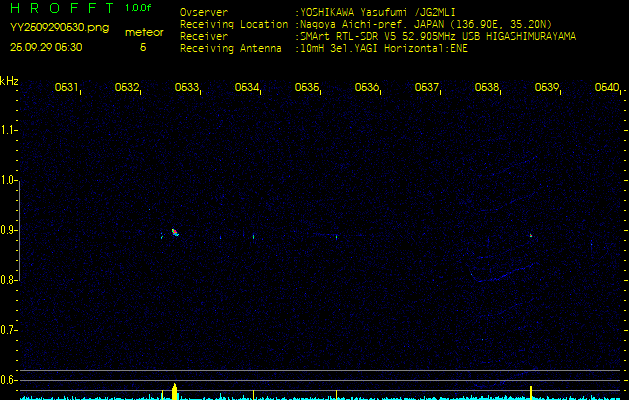Click the red meteor echo near 0539
The width and height of the screenshot is (629, 400).
click(531, 236)
